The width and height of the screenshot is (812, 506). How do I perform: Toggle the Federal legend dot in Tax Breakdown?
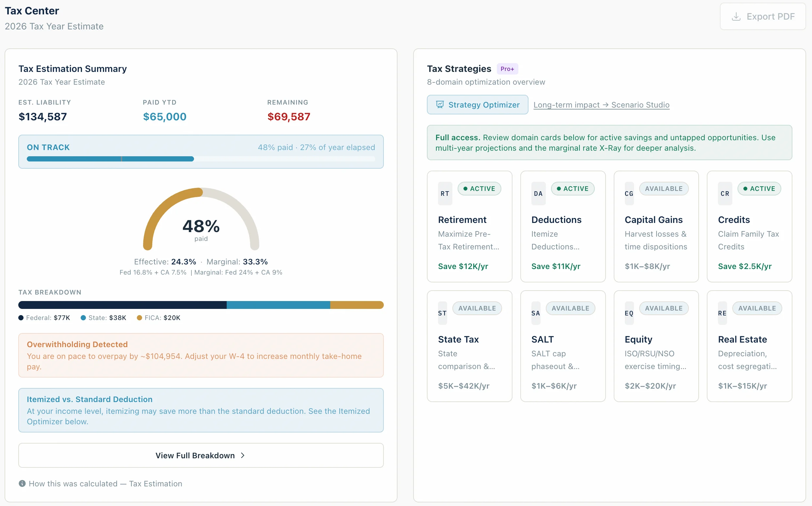21,318
